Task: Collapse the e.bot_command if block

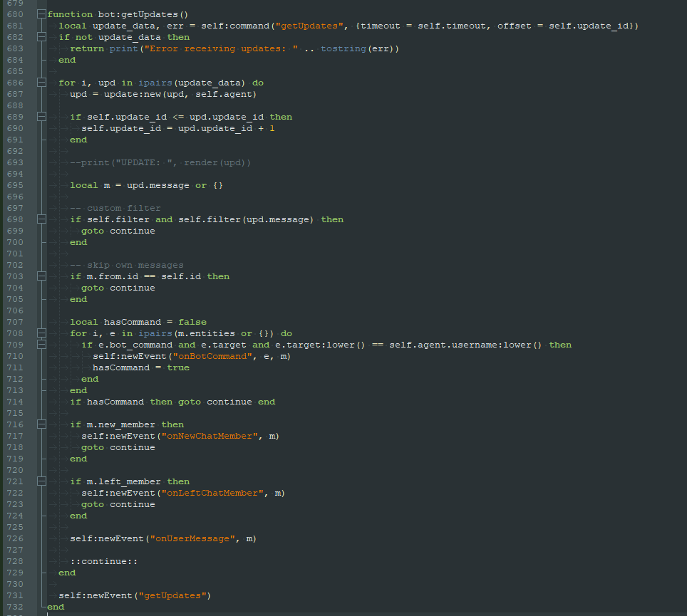Action: point(41,345)
